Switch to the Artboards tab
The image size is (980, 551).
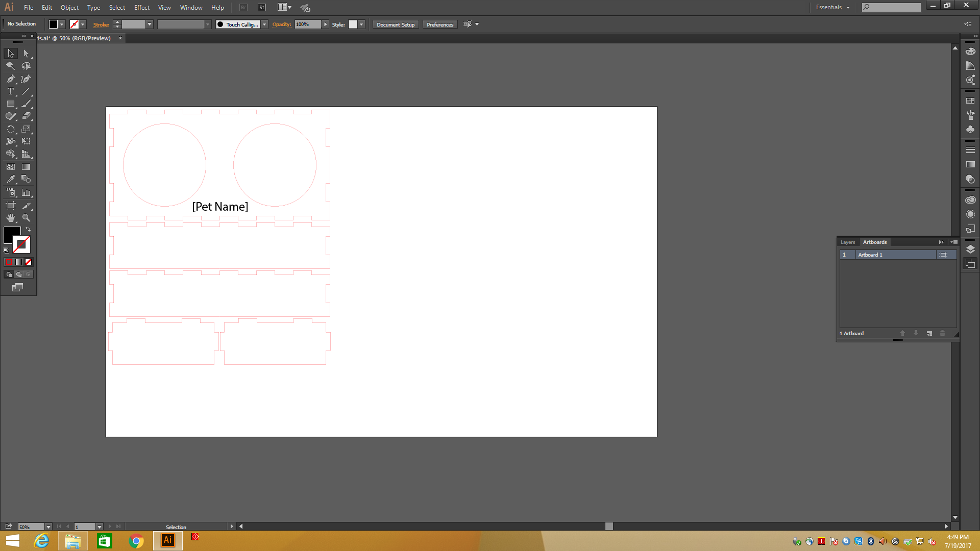coord(875,242)
